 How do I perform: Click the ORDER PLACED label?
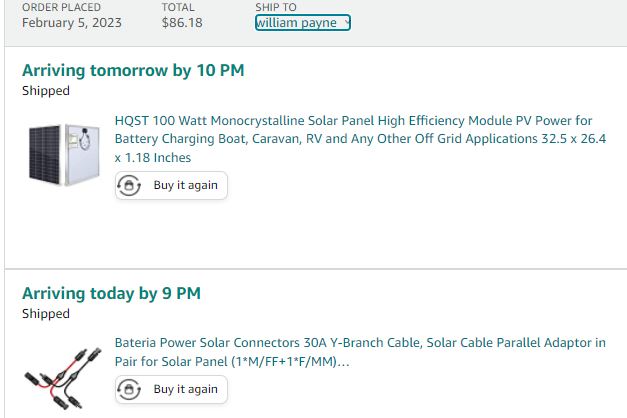point(62,7)
